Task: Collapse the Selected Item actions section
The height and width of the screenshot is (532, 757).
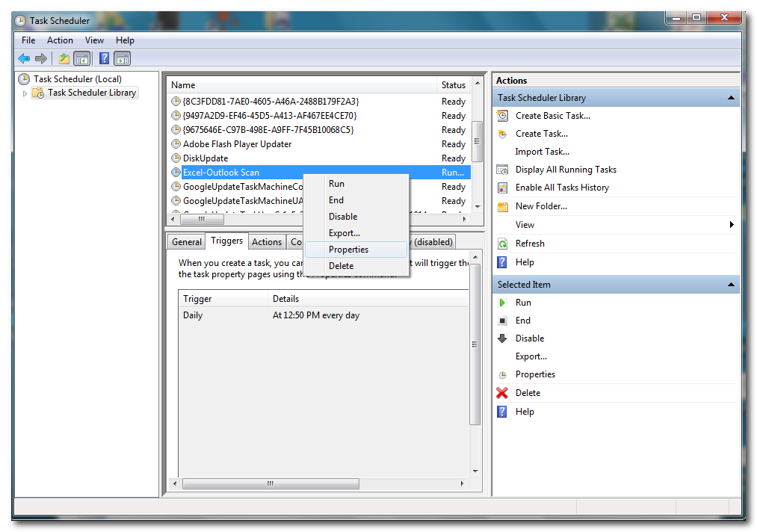Action: [x=730, y=285]
